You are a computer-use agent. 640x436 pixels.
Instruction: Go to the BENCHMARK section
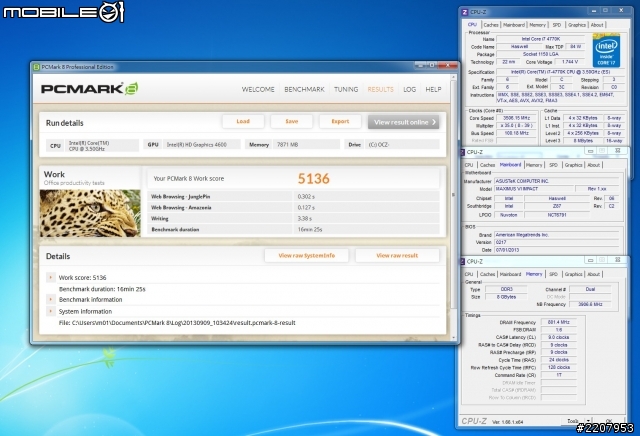click(x=304, y=89)
